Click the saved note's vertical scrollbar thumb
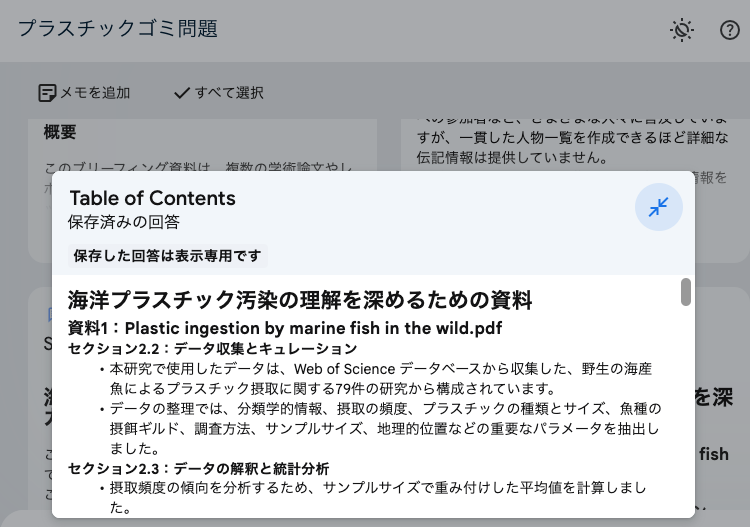 coord(686,291)
